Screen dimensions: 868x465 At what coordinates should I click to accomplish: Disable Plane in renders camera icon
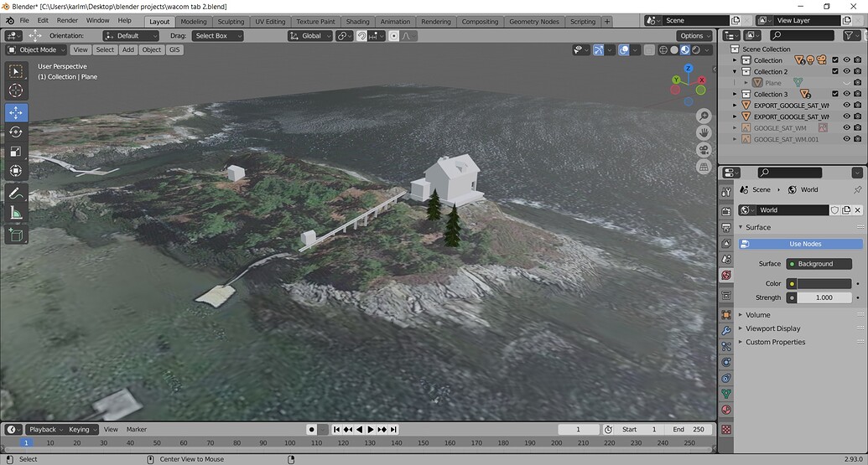point(857,83)
